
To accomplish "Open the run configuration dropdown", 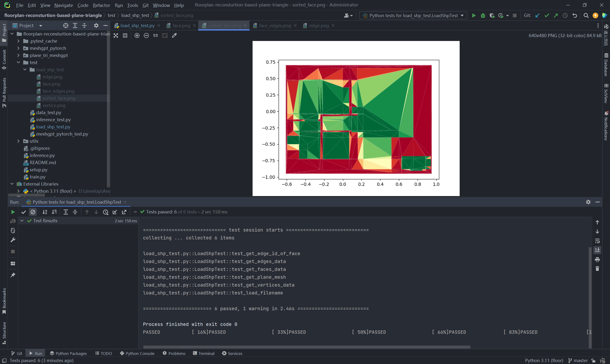I will tap(413, 15).
